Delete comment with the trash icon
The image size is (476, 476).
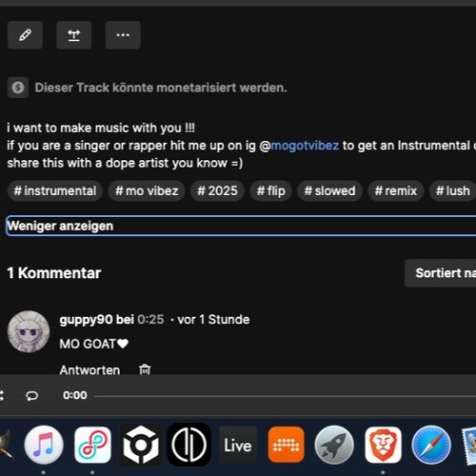(x=145, y=369)
